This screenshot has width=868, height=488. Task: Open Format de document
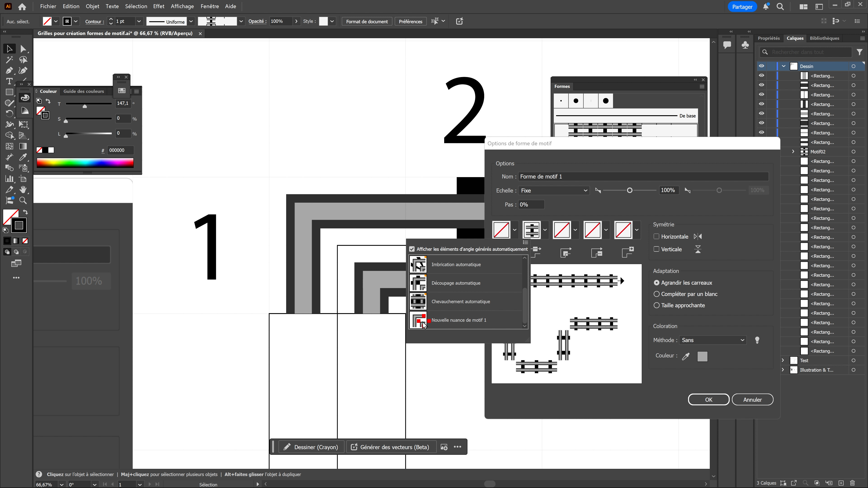[x=367, y=21]
